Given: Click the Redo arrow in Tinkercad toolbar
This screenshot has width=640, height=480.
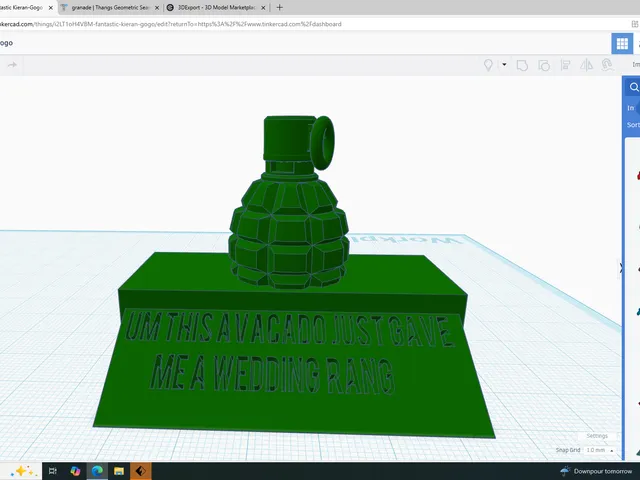Looking at the screenshot, I should [12, 65].
